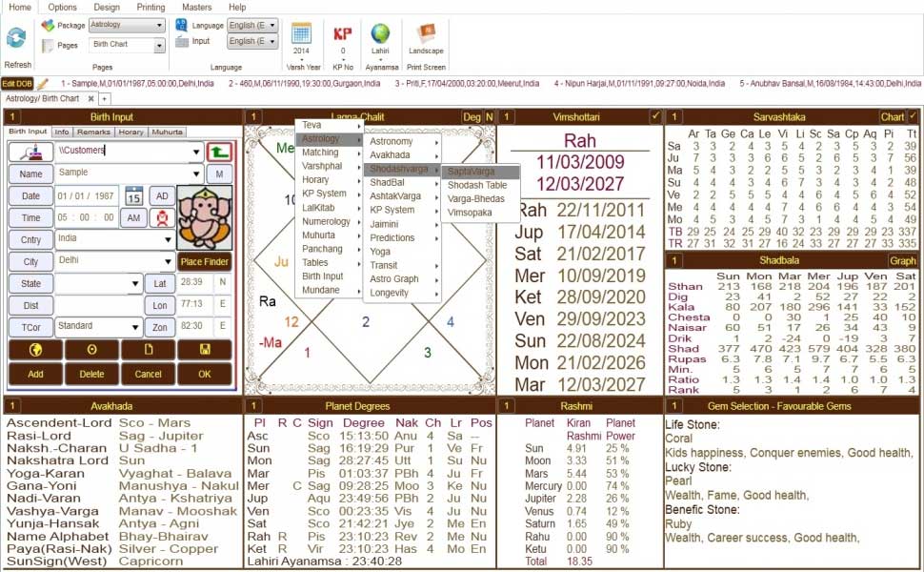The image size is (924, 572).
Task: Click the green up-folder arrow icon
Action: click(x=219, y=153)
